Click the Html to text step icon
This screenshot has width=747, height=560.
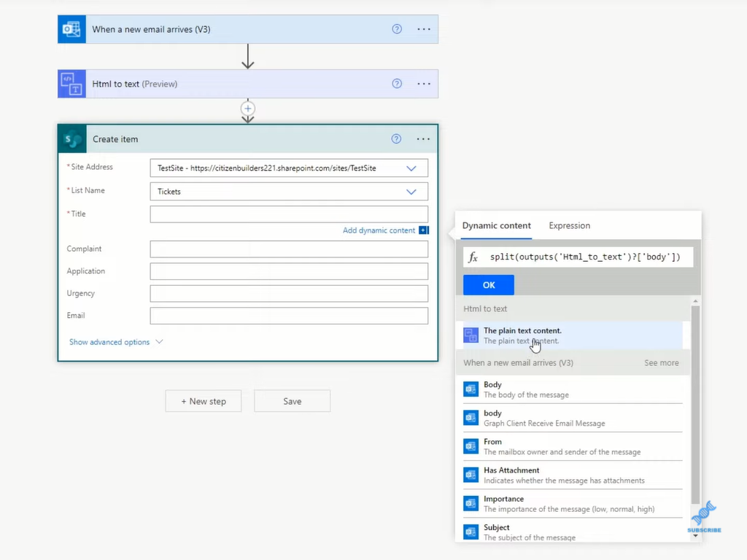point(72,84)
